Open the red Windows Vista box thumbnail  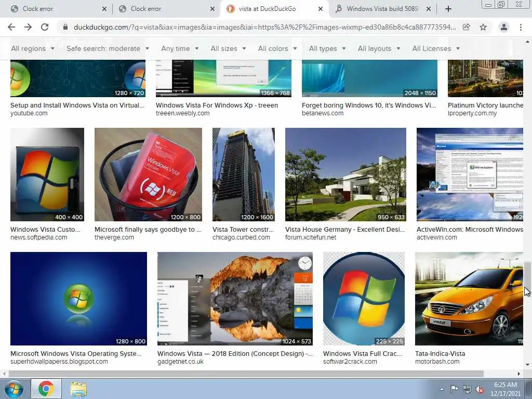point(148,175)
